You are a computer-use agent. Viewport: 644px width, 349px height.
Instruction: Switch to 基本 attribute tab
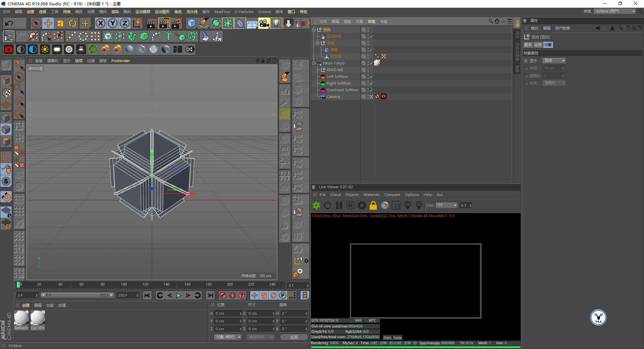tap(528, 45)
